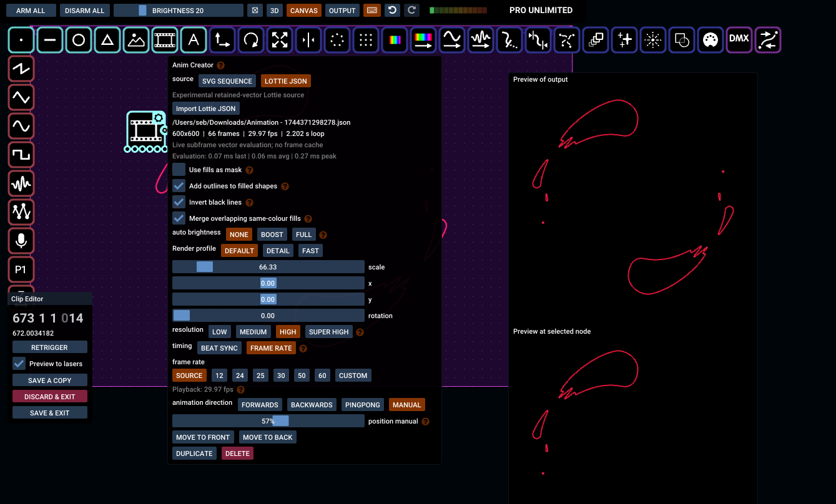Set render profile to DETAIL
The height and width of the screenshot is (504, 836).
coord(278,251)
